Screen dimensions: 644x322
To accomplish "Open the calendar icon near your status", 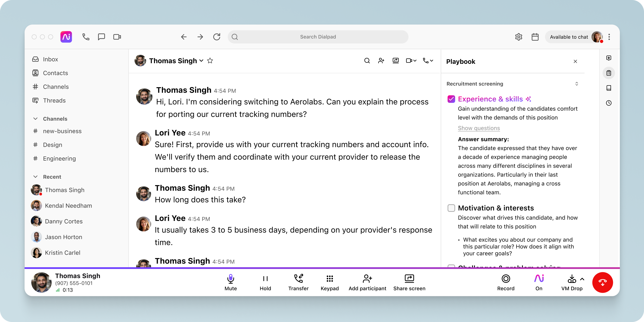I will (535, 37).
